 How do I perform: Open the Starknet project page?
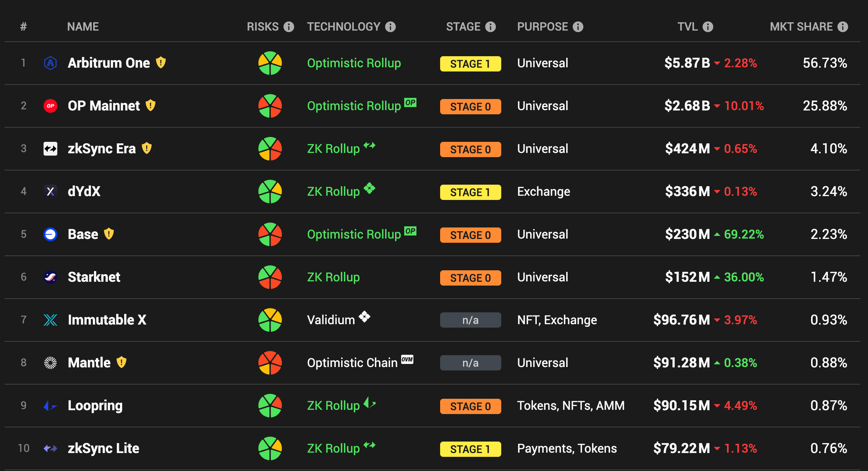tap(94, 277)
